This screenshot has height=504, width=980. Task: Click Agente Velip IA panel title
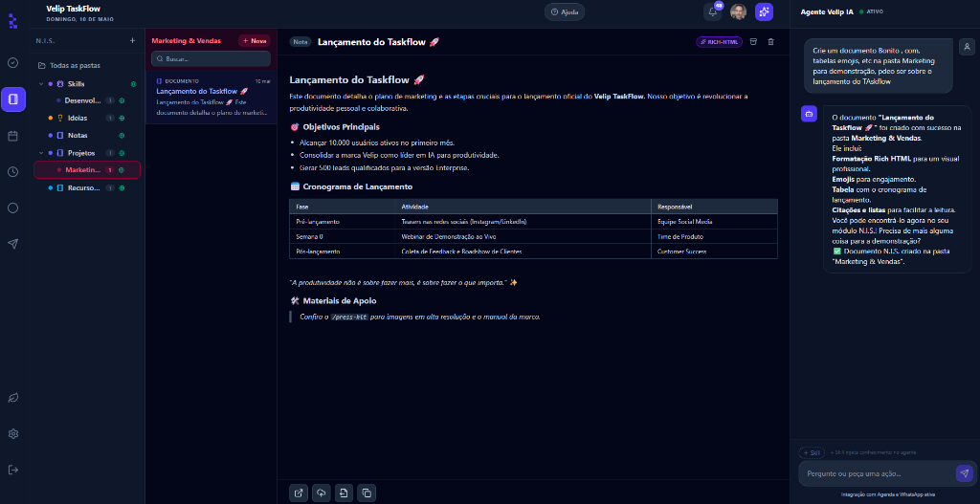tap(826, 11)
